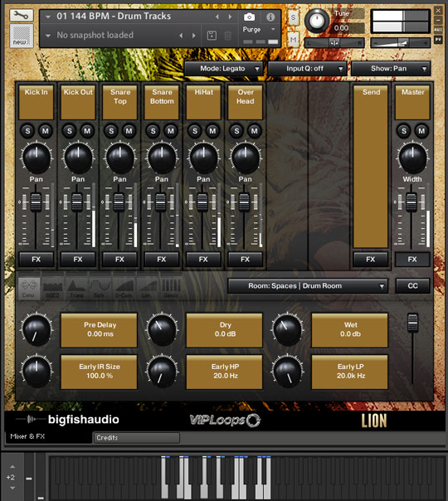This screenshot has height=501, width=448.
Task: Toggle the instrument header Mute M button
Action: tap(293, 40)
